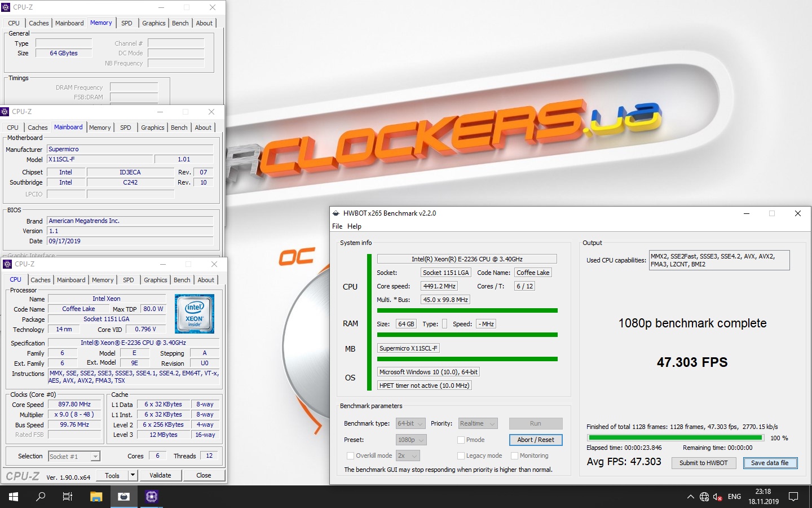Click the Close button in CPU-Z
The height and width of the screenshot is (508, 812).
tap(204, 475)
